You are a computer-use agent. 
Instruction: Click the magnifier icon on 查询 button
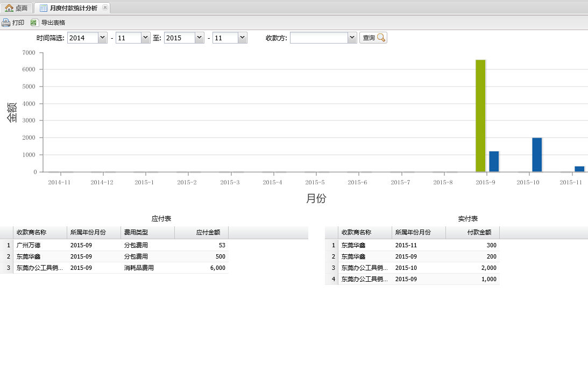tap(381, 38)
